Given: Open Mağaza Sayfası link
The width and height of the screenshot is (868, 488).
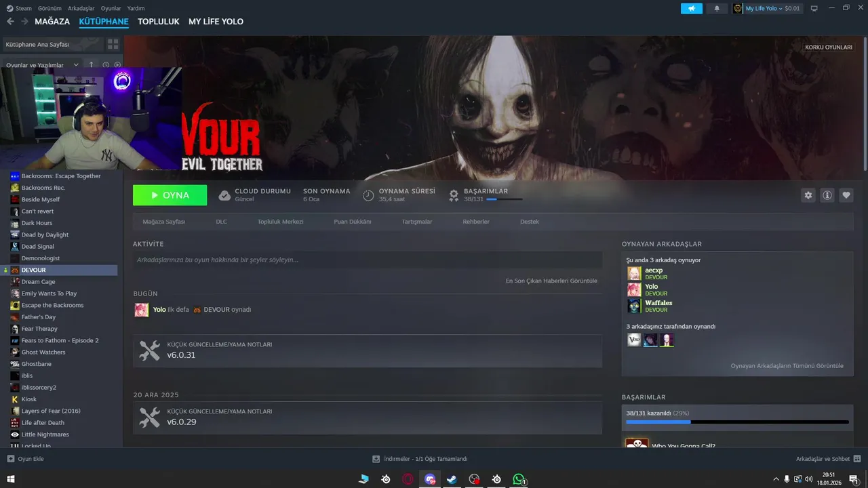Looking at the screenshot, I should pyautogui.click(x=164, y=222).
